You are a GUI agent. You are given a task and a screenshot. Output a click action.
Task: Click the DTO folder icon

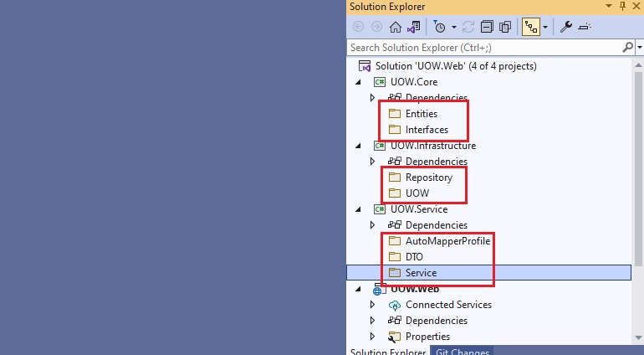[x=395, y=257]
